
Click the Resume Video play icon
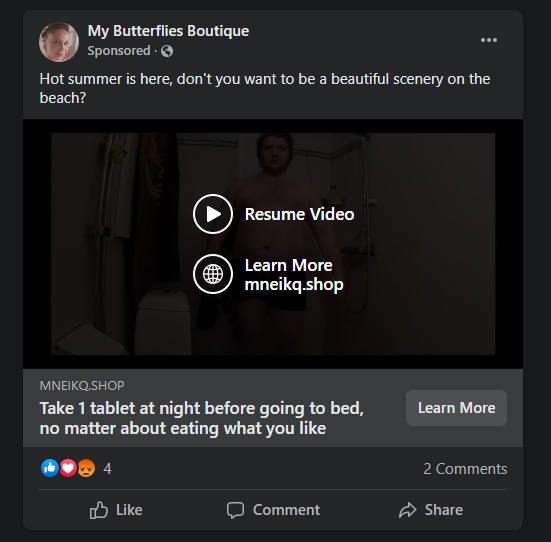(x=213, y=214)
